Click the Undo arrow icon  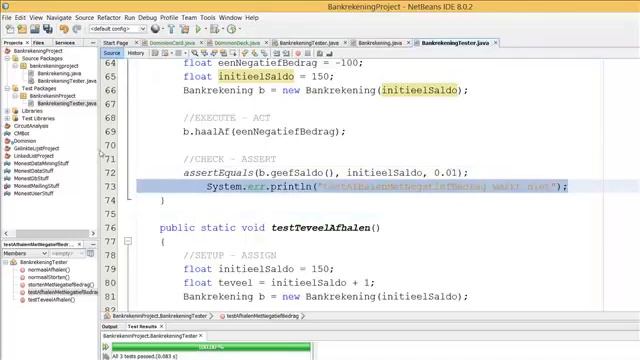point(64,29)
